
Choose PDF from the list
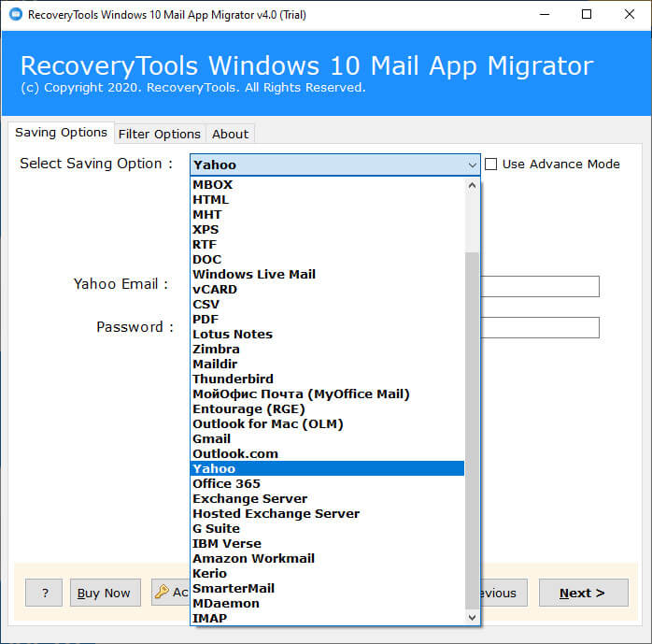click(327, 320)
